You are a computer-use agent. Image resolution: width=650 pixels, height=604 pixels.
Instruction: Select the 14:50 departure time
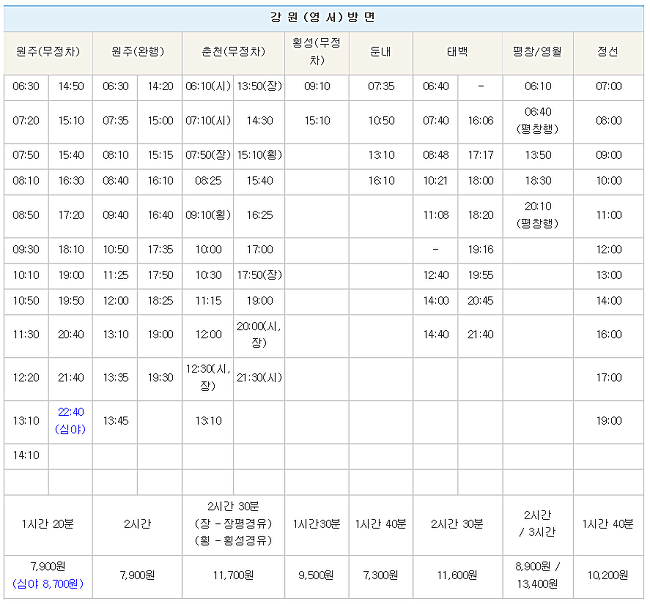pyautogui.click(x=71, y=86)
